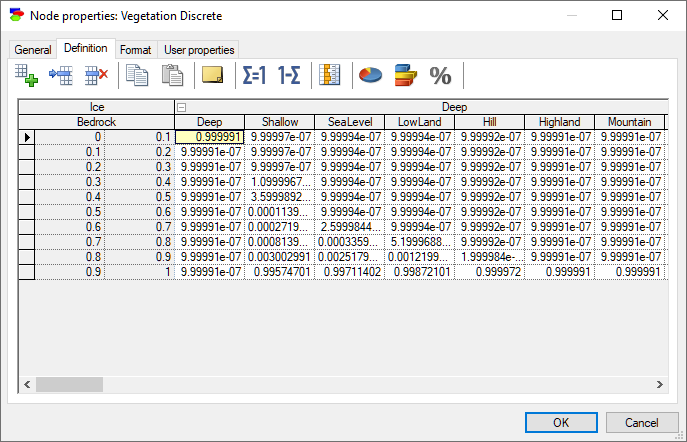Select the cell starting with 5.1999688

pyautogui.click(x=420, y=242)
